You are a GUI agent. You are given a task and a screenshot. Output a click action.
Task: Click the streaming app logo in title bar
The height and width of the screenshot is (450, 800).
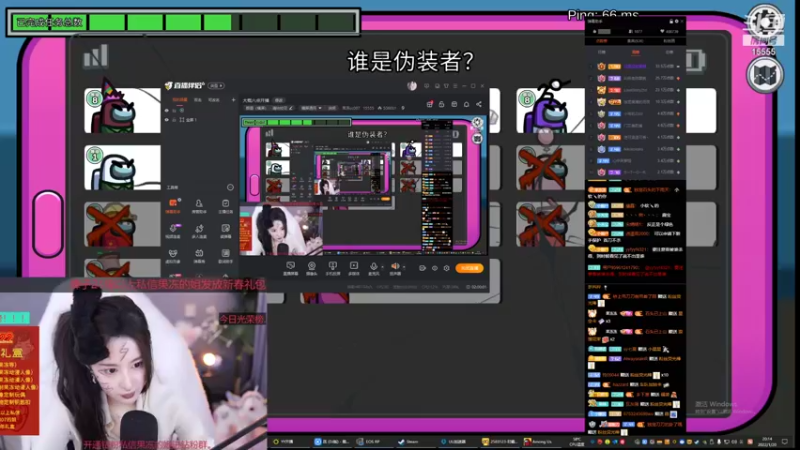pos(186,85)
